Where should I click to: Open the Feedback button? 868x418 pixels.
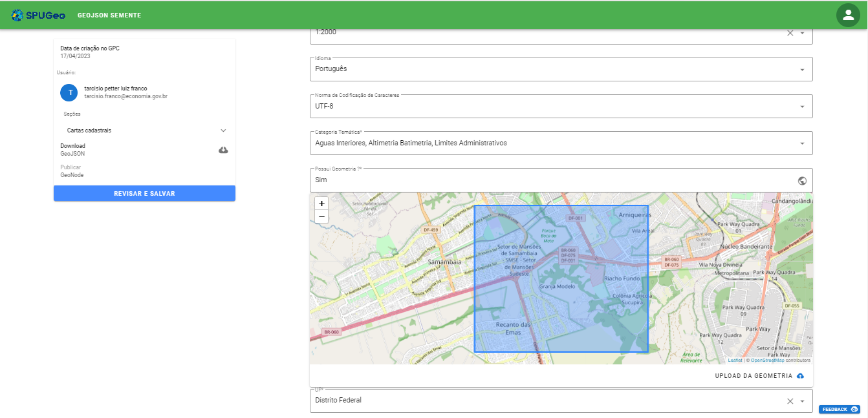tap(839, 409)
